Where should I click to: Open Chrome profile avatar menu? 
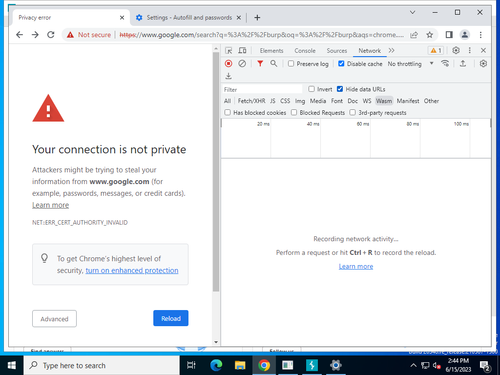point(465,35)
